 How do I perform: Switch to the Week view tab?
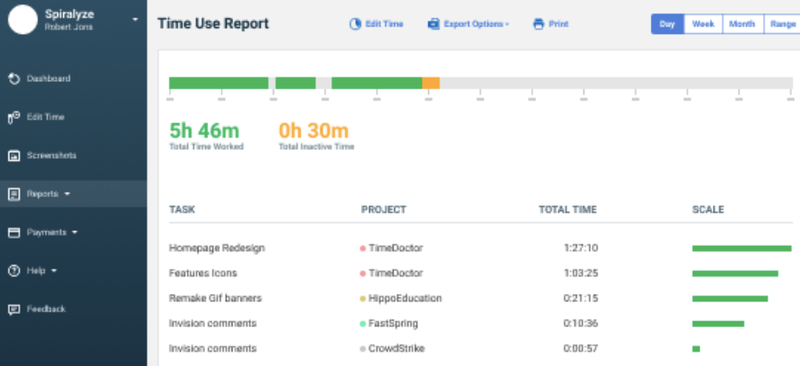(703, 24)
